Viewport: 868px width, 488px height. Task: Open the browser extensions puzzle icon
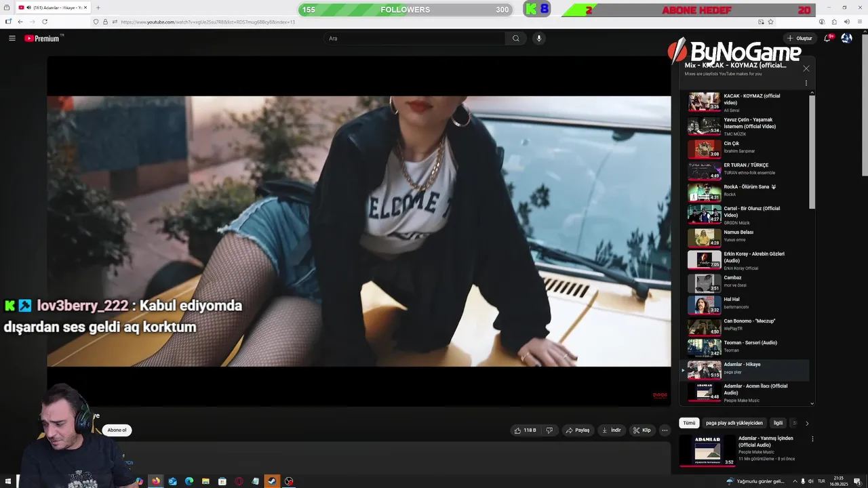tap(834, 22)
